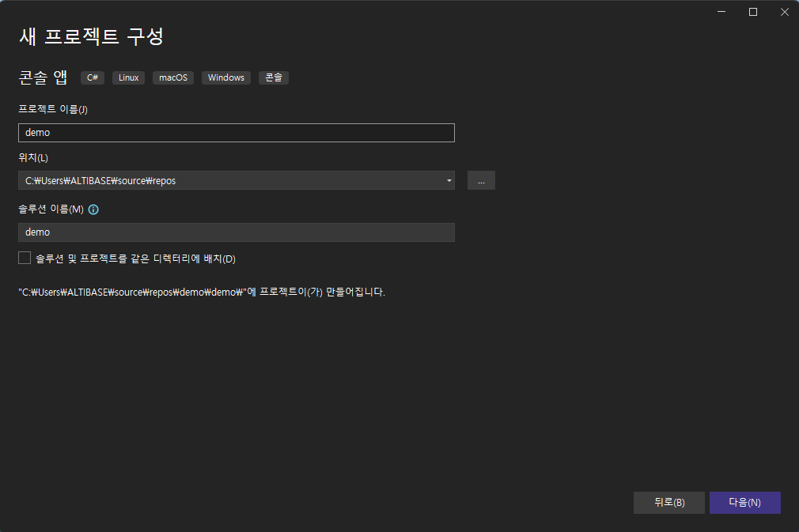Viewport: 799px width, 532px height.
Task: Click the 다음(N) button
Action: pyautogui.click(x=744, y=503)
